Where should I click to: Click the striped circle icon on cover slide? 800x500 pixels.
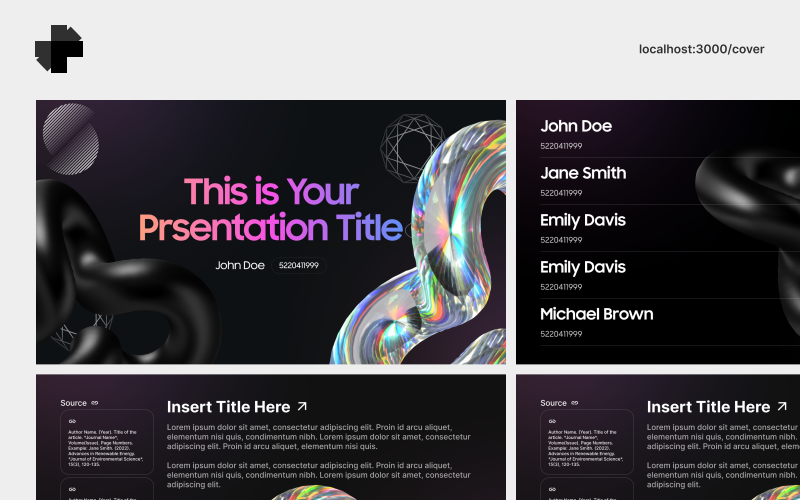70,139
